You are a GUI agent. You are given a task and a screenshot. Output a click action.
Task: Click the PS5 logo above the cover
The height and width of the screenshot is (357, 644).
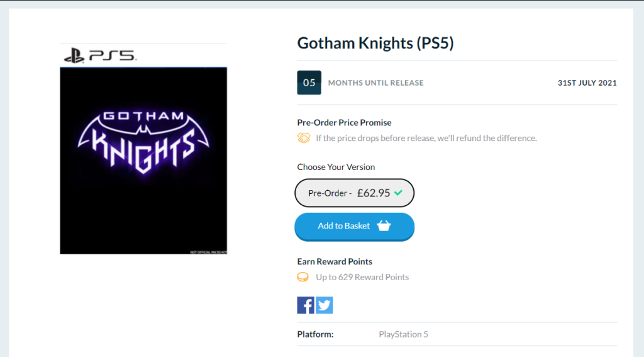(100, 55)
